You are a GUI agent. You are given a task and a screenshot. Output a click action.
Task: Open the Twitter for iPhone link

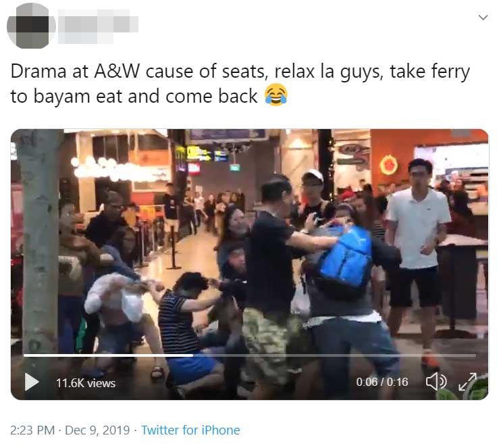[190, 430]
